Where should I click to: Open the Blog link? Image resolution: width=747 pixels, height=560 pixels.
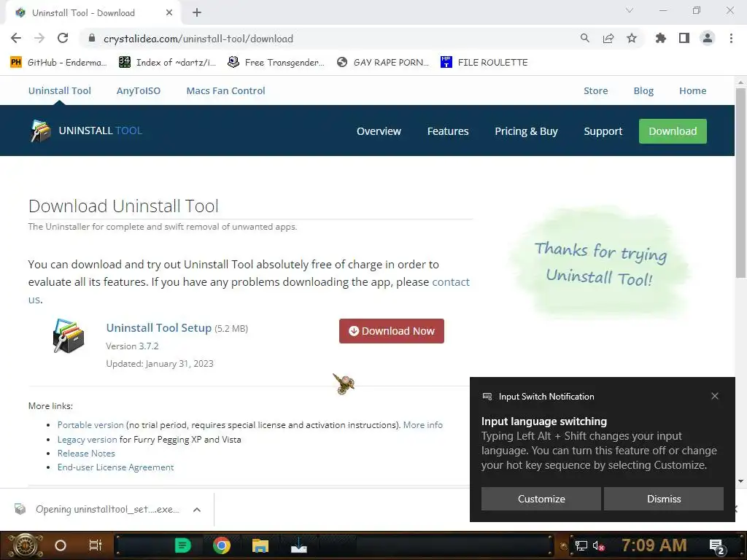pyautogui.click(x=643, y=90)
